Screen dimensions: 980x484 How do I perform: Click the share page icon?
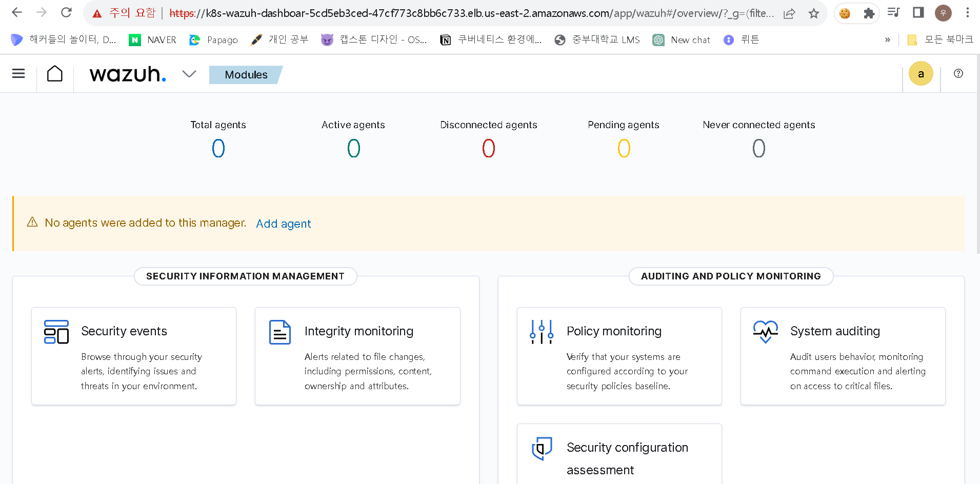789,13
